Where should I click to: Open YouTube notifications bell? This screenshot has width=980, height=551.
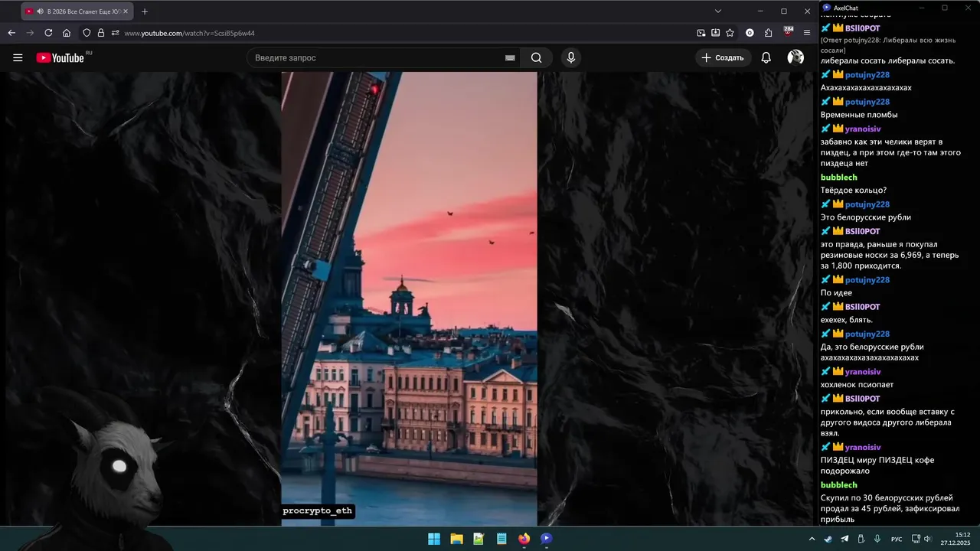pyautogui.click(x=766, y=57)
